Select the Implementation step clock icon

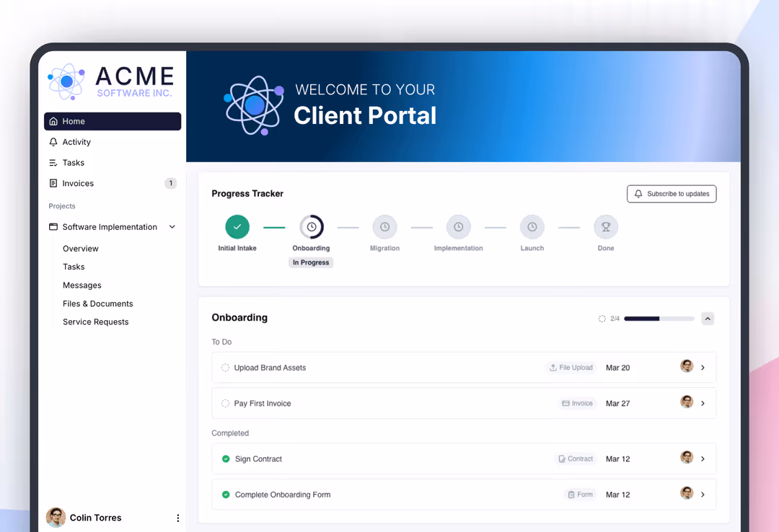point(459,227)
